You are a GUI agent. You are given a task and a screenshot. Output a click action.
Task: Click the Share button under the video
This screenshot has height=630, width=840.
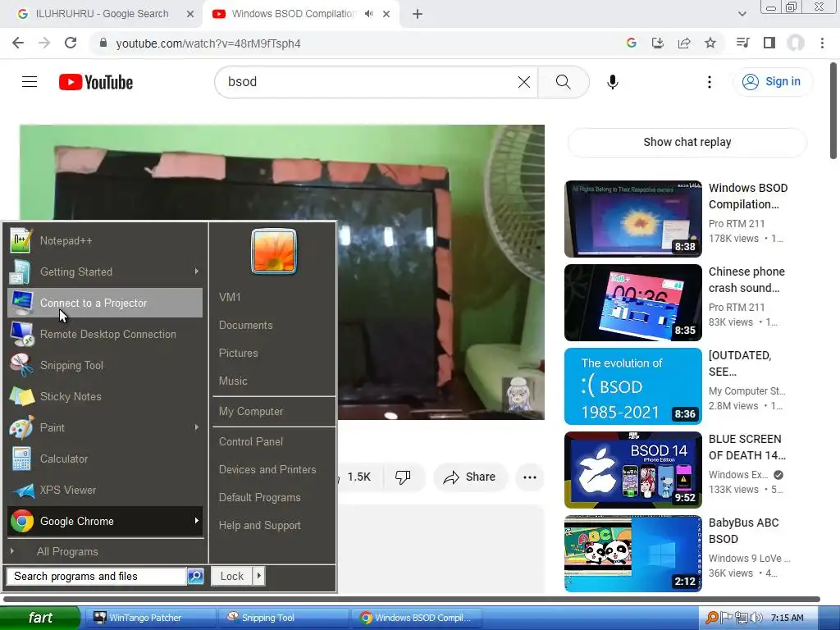pos(469,477)
